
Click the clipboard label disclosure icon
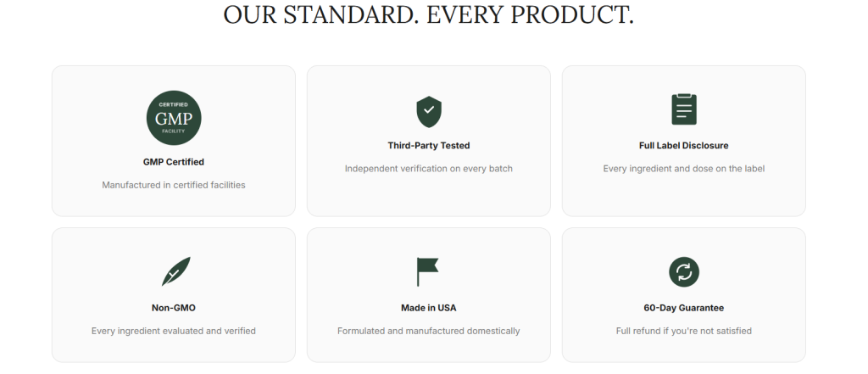[683, 109]
